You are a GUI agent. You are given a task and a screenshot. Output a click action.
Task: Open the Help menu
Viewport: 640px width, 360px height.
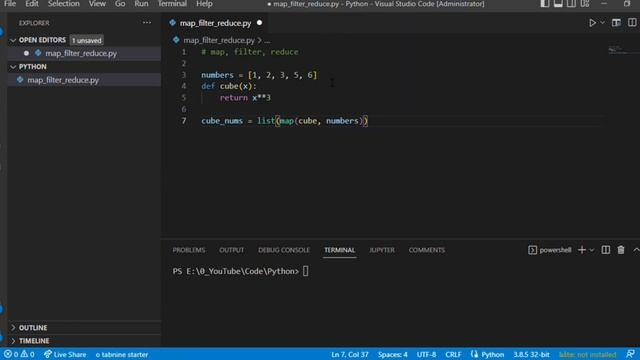204,4
